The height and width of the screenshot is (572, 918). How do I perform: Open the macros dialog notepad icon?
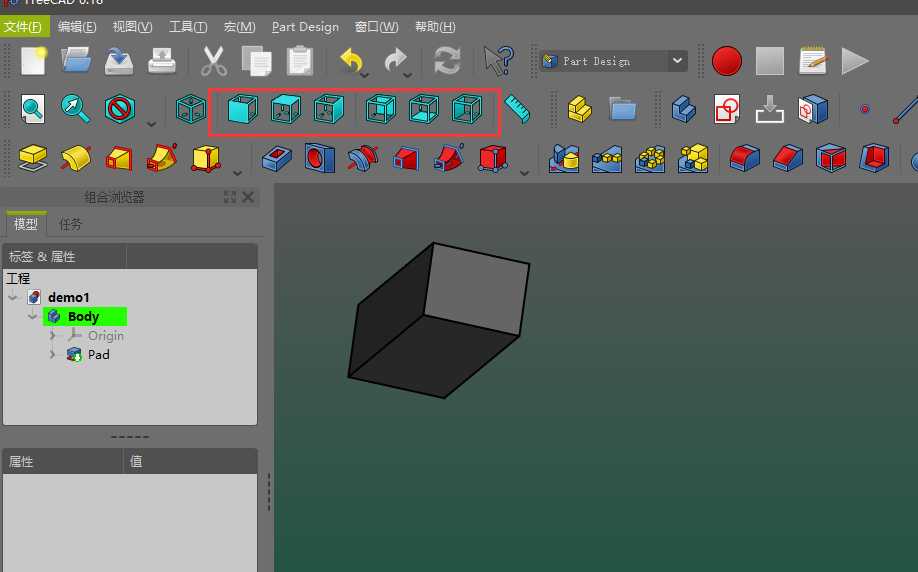pyautogui.click(x=813, y=61)
